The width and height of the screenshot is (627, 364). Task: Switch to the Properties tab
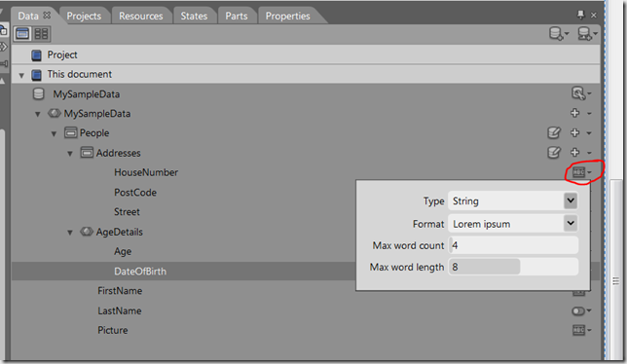(288, 16)
